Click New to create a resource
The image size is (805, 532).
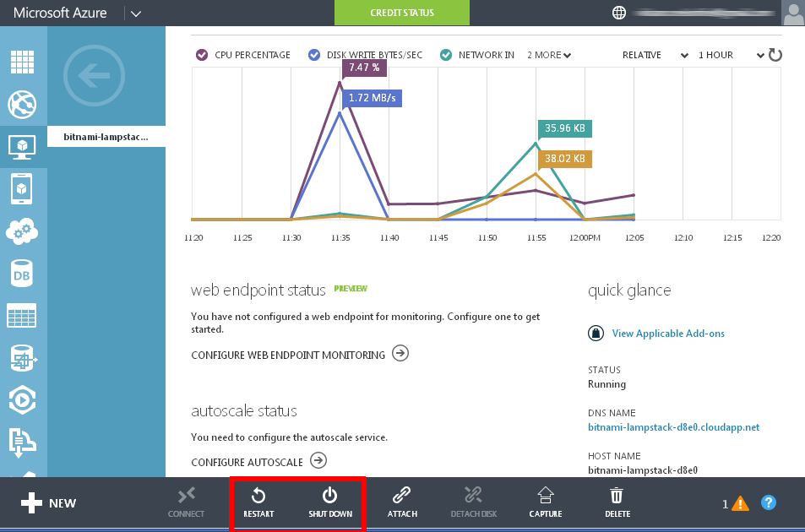pyautogui.click(x=49, y=502)
